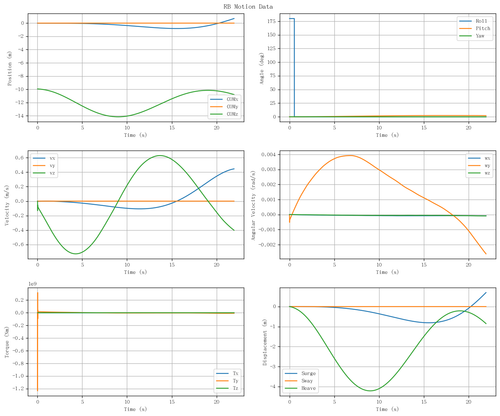Click the COMx legend entry
This screenshot has height=416, width=500.
[x=224, y=99]
